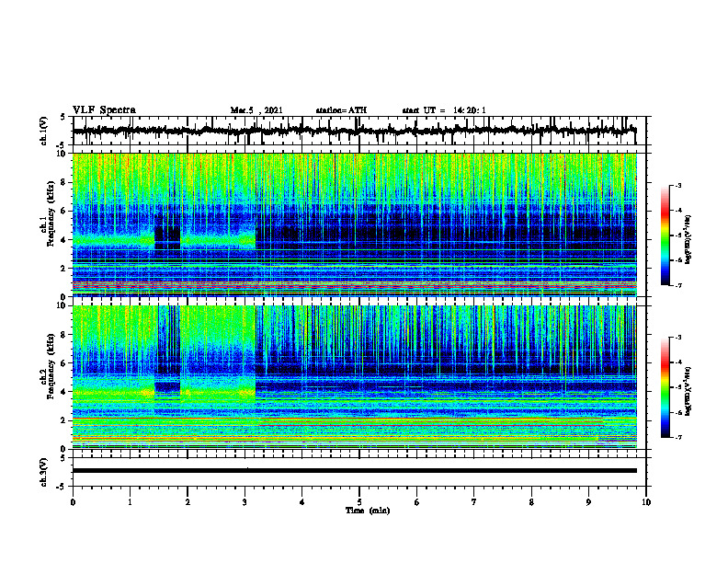
Task: Click the "-7" label on ch.2 colorbar
Action: point(677,438)
